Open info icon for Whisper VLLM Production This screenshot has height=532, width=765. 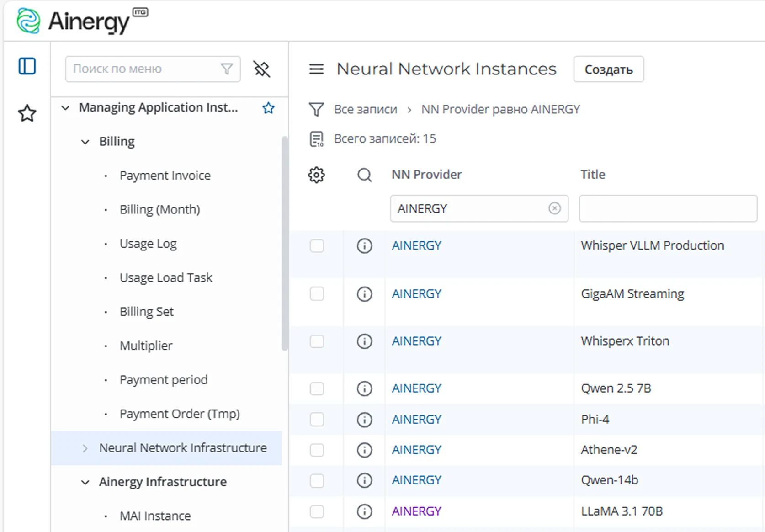(x=364, y=246)
